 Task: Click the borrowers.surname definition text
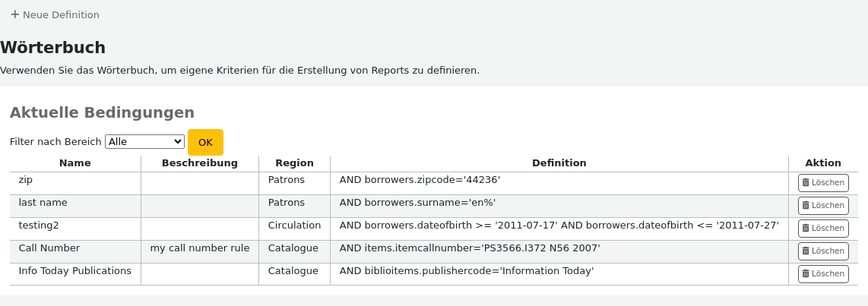[417, 203]
